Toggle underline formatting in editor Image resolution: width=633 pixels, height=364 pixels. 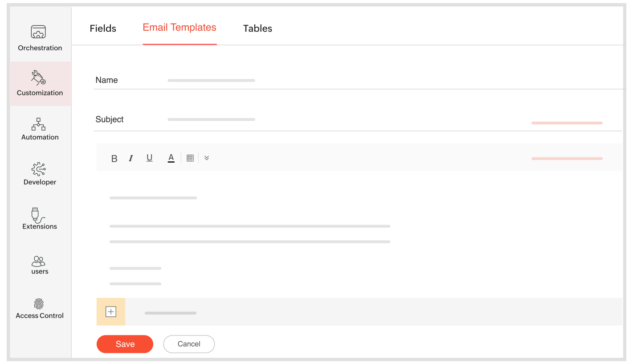(x=150, y=158)
